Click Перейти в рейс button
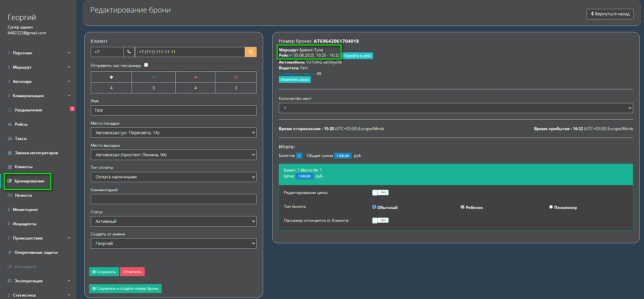The width and height of the screenshot is (644, 299). tap(357, 56)
